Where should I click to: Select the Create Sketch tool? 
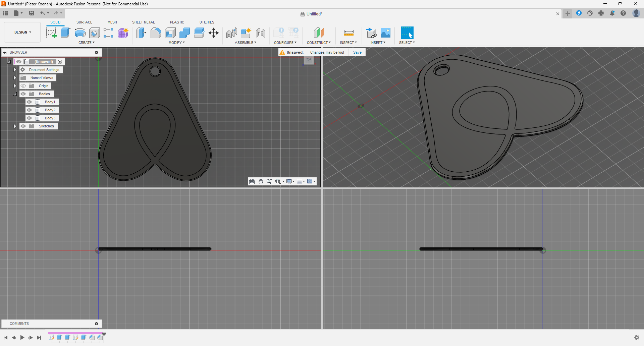tap(51, 33)
